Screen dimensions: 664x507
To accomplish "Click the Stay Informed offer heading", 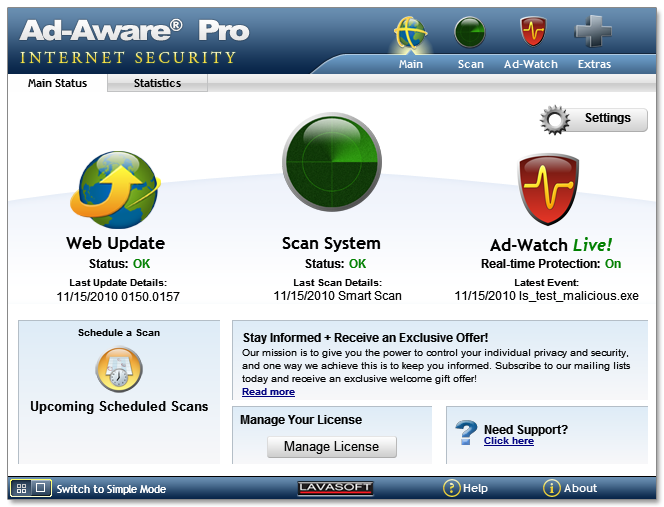I will [365, 338].
